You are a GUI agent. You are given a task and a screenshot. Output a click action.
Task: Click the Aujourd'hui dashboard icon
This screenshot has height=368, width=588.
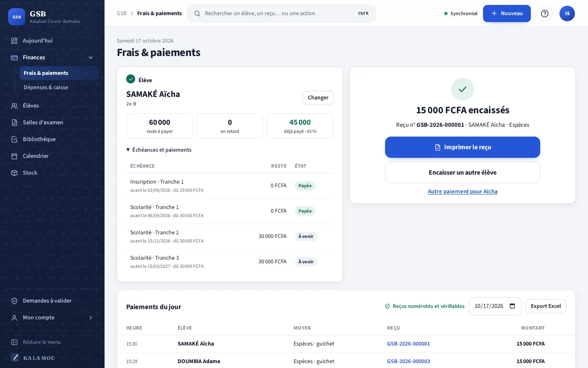(x=14, y=40)
